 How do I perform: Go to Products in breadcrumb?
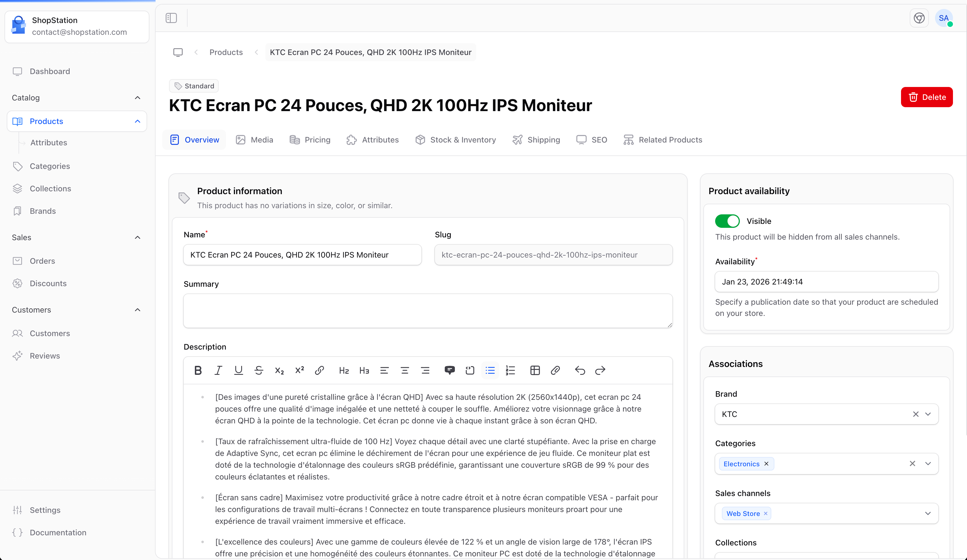(226, 52)
